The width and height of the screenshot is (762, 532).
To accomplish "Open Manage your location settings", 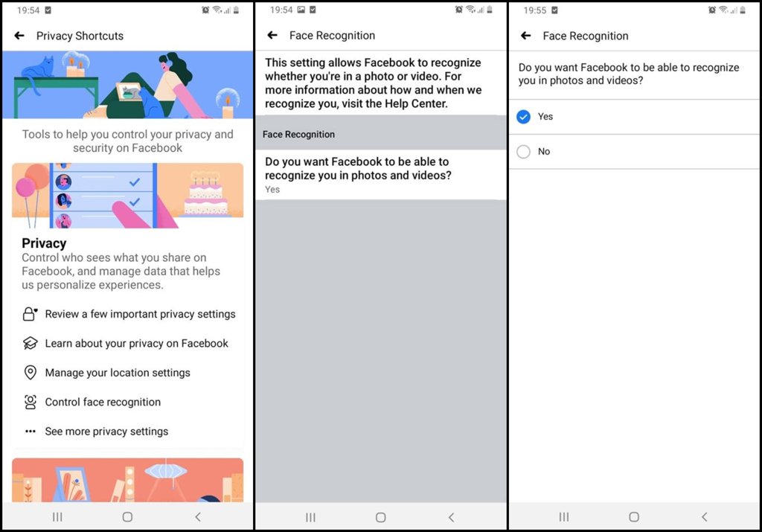I will (x=118, y=373).
